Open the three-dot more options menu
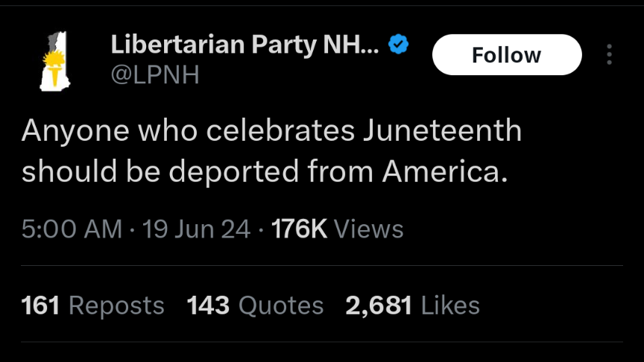This screenshot has height=362, width=644. point(610,55)
